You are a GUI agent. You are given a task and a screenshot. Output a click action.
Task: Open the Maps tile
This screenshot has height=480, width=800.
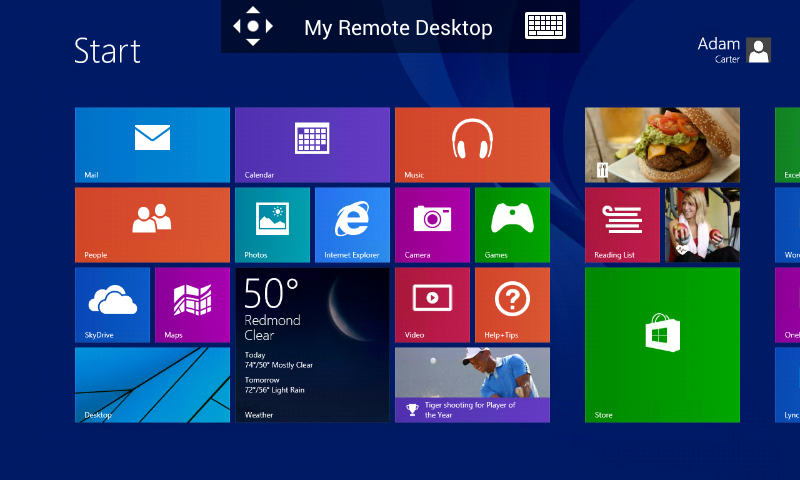192,305
